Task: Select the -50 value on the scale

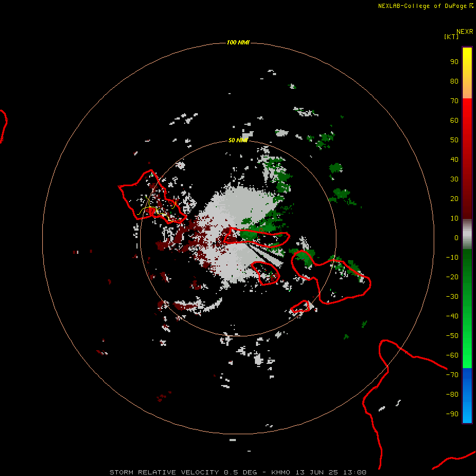Action: (452, 336)
